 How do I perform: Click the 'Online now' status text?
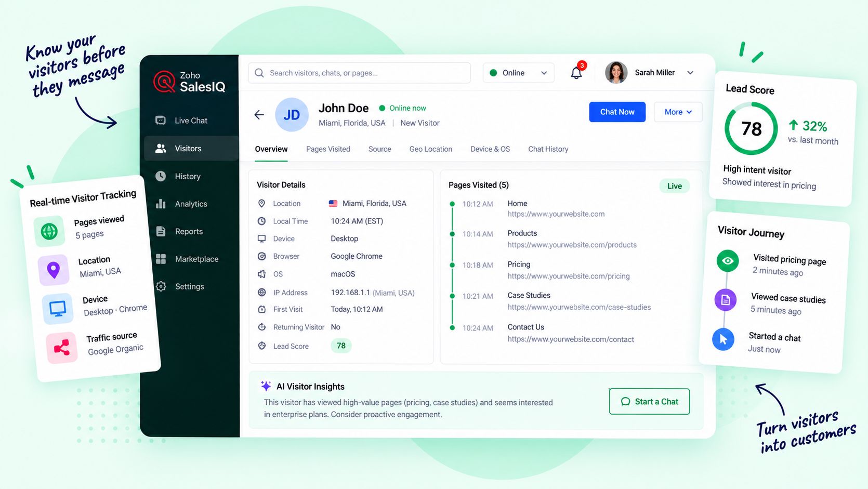coord(407,108)
